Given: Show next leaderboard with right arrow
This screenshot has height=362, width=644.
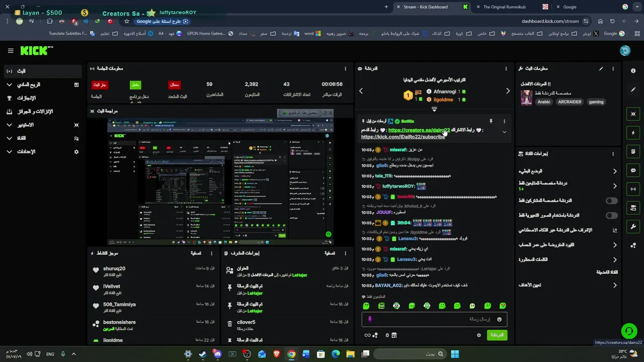Looking at the screenshot, I should [x=508, y=91].
